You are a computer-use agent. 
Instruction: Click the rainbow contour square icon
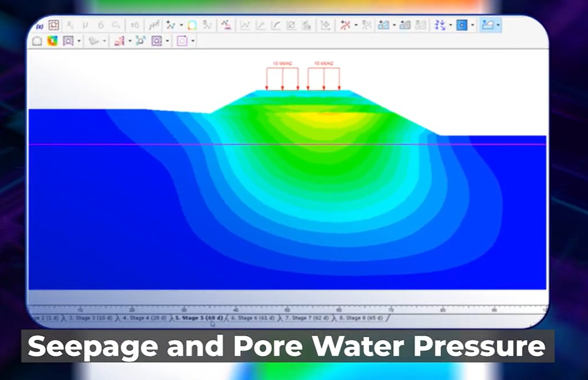(x=53, y=41)
